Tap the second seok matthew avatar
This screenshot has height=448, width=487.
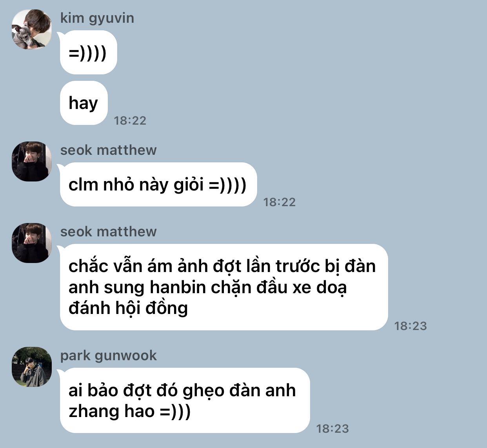pos(32,243)
